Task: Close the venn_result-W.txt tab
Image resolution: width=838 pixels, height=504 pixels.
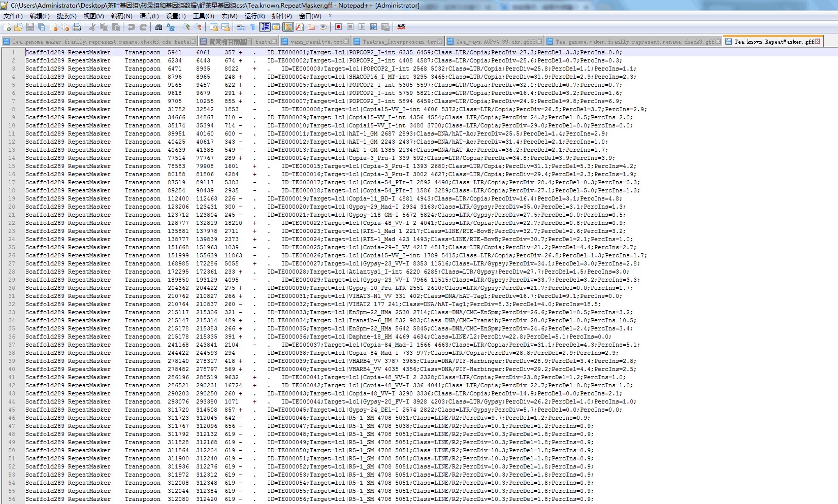Action: 346,42
